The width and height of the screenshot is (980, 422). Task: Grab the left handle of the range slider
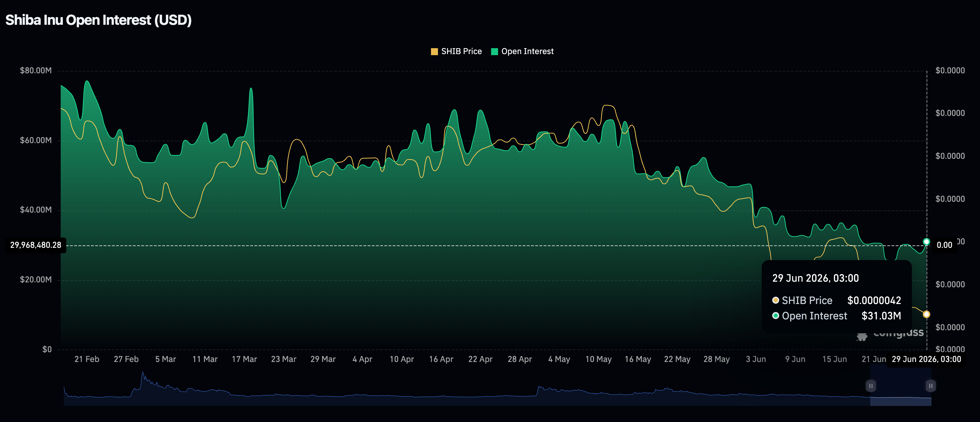[870, 386]
